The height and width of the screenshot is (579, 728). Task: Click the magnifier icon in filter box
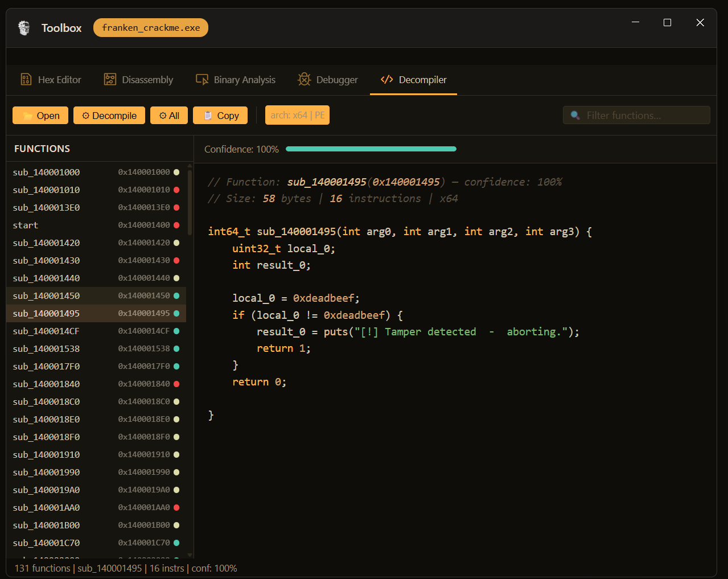point(575,116)
